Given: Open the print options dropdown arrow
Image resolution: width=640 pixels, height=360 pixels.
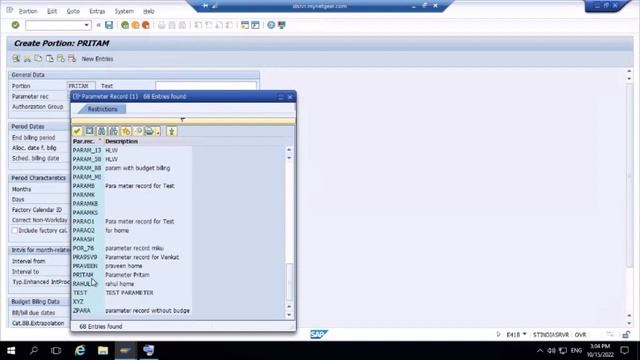Looking at the screenshot, I should tap(158, 131).
